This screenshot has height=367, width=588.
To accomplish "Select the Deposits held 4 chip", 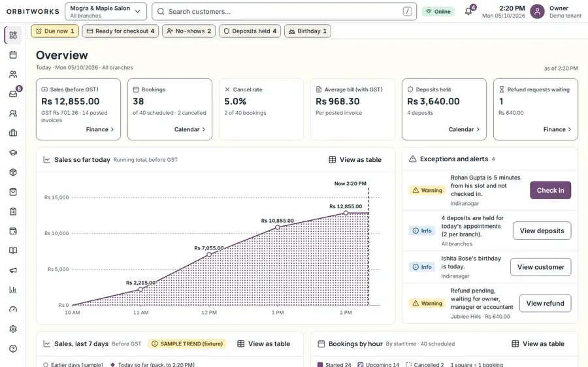I will [x=250, y=31].
